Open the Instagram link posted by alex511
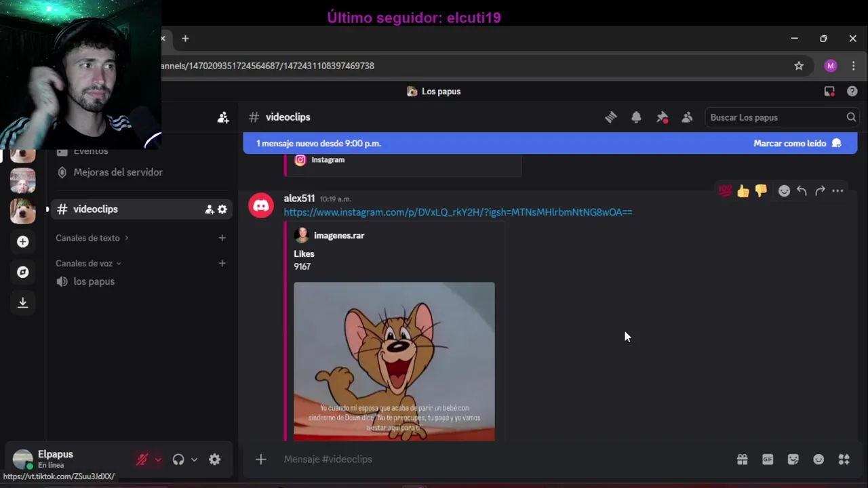The height and width of the screenshot is (488, 868). click(x=458, y=212)
